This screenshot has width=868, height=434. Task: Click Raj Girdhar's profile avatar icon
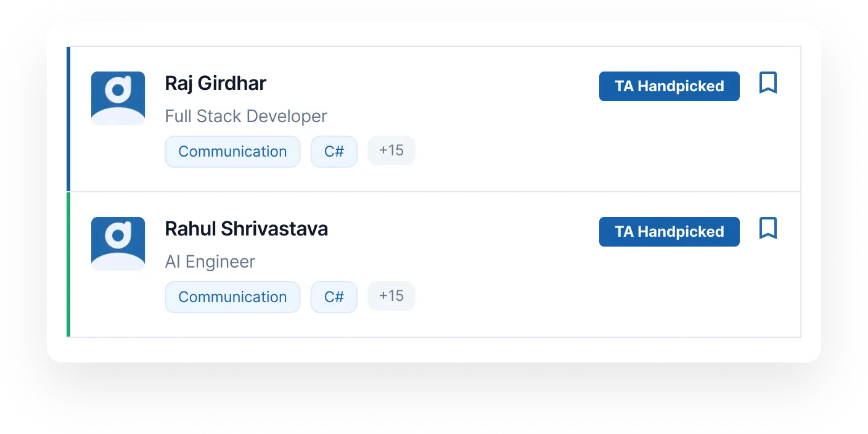click(118, 97)
